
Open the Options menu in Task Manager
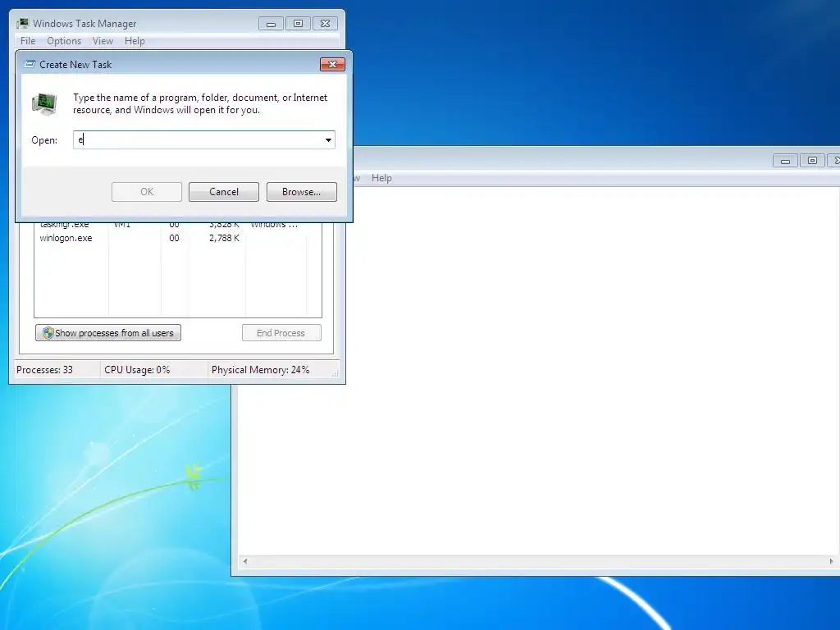point(64,41)
